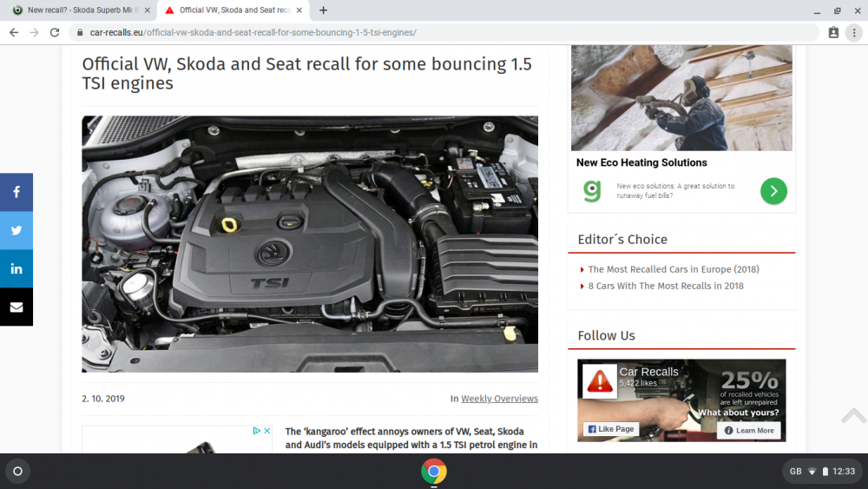The height and width of the screenshot is (489, 868).
Task: Reload the page with the refresh icon
Action: [54, 33]
